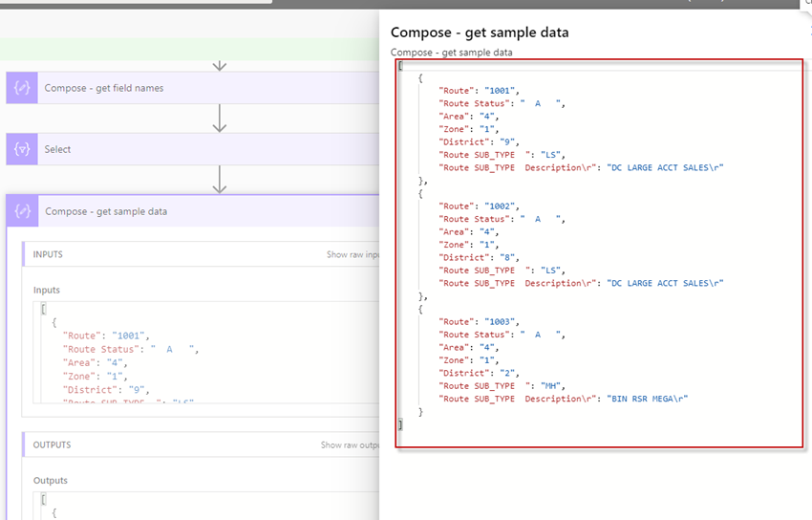Click the green success banner at top
The height and width of the screenshot is (520, 812).
coord(189,50)
